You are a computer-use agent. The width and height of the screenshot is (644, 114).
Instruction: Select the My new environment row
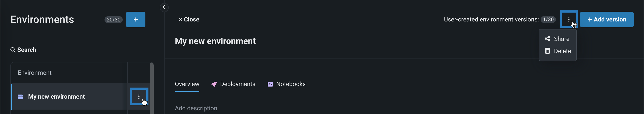(56, 97)
